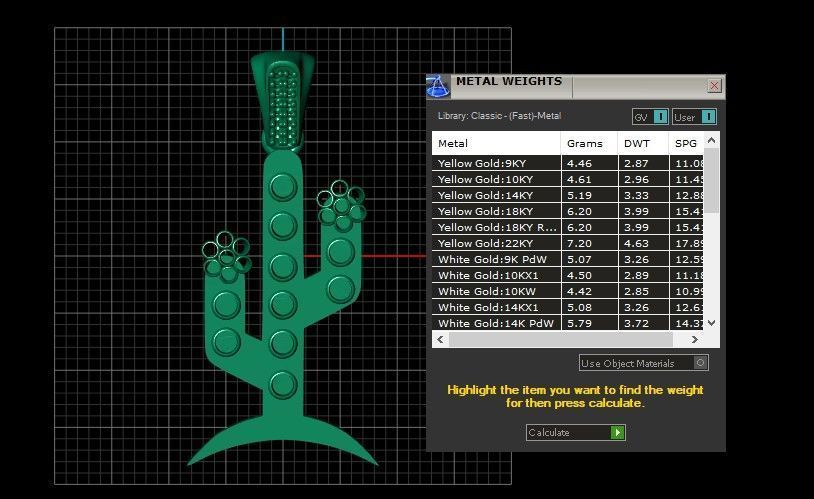Screen dimensions: 814x499
Task: Select the White Gold:9K PdW row
Action: click(x=568, y=259)
